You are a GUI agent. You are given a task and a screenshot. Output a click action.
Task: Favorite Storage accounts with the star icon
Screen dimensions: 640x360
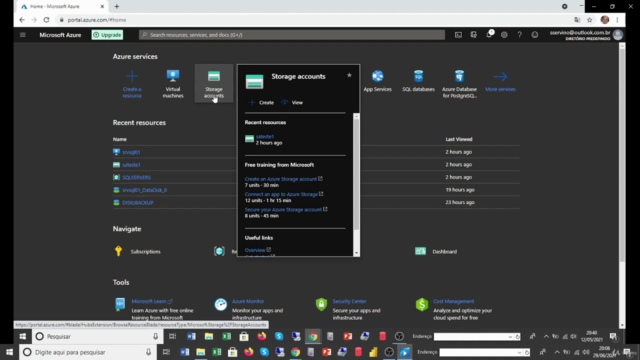(x=349, y=76)
